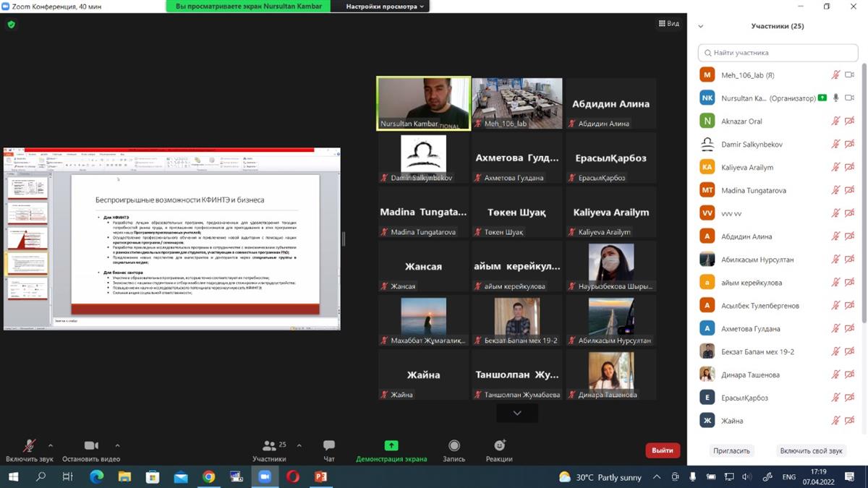
Task: Show more video tiles with down chevron
Action: coord(517,413)
